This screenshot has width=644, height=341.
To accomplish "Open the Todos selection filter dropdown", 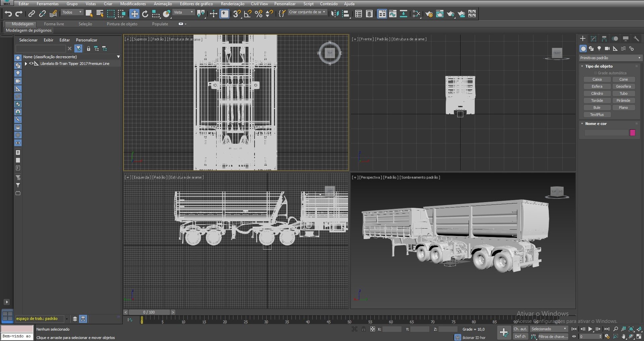I will (x=72, y=12).
